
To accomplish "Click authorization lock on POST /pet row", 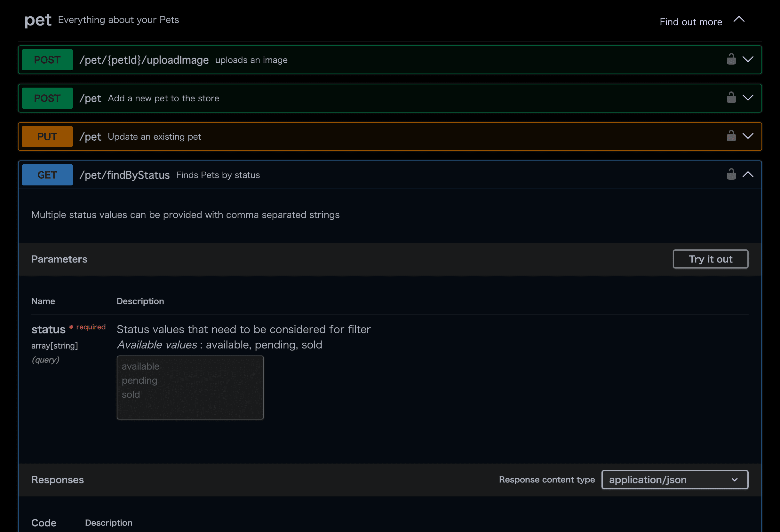I will [x=731, y=98].
